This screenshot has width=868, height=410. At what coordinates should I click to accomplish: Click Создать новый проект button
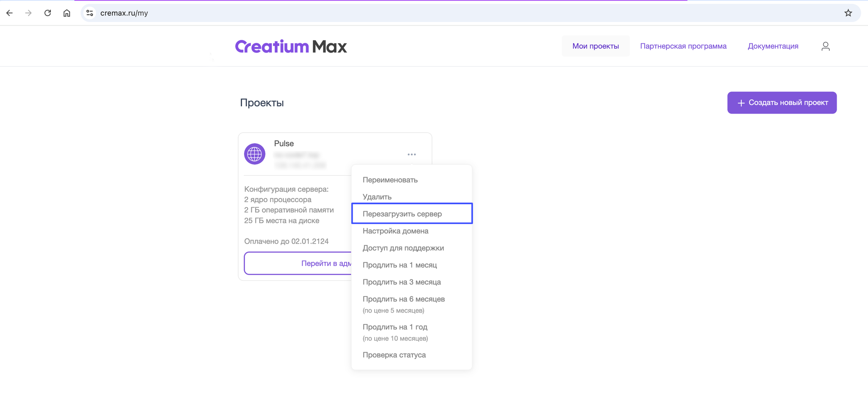coord(782,102)
